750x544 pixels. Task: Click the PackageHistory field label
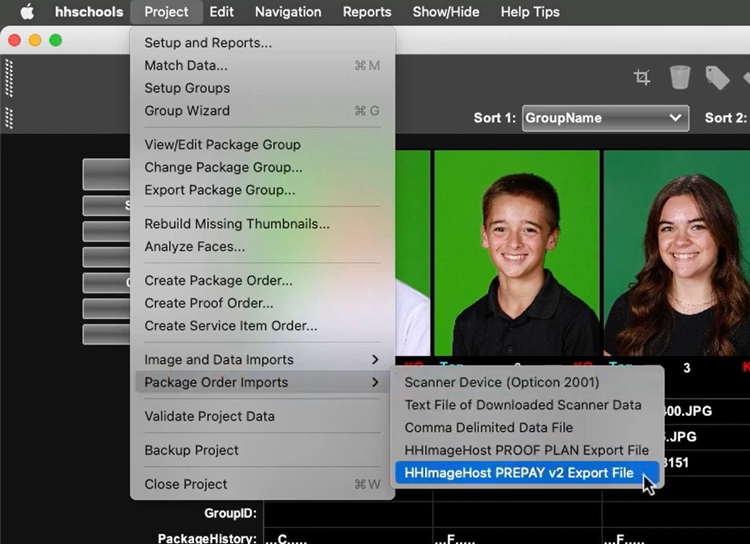pos(207,538)
